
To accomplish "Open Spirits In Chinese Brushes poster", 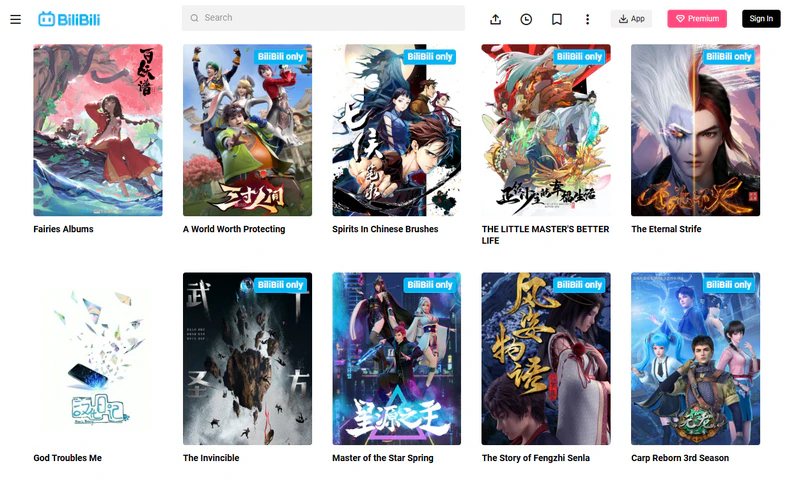I will point(396,130).
